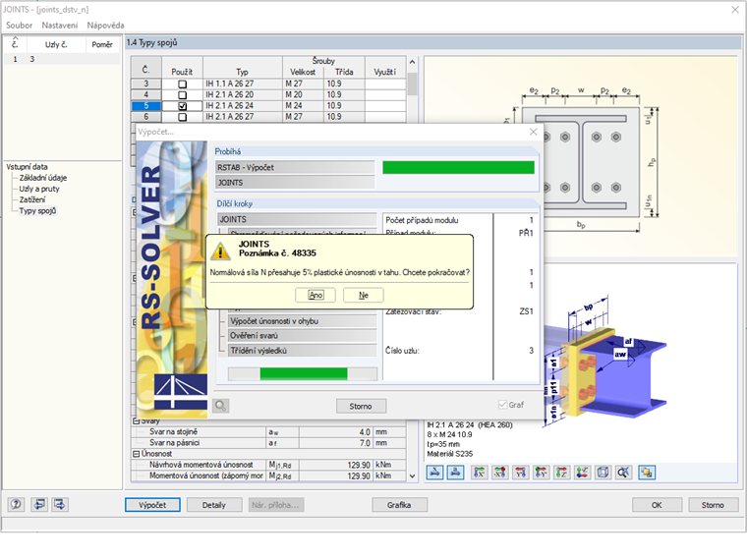Select the cell IH 2.1 A 26 20
Image resolution: width=747 pixels, height=560 pixels.
click(x=243, y=94)
